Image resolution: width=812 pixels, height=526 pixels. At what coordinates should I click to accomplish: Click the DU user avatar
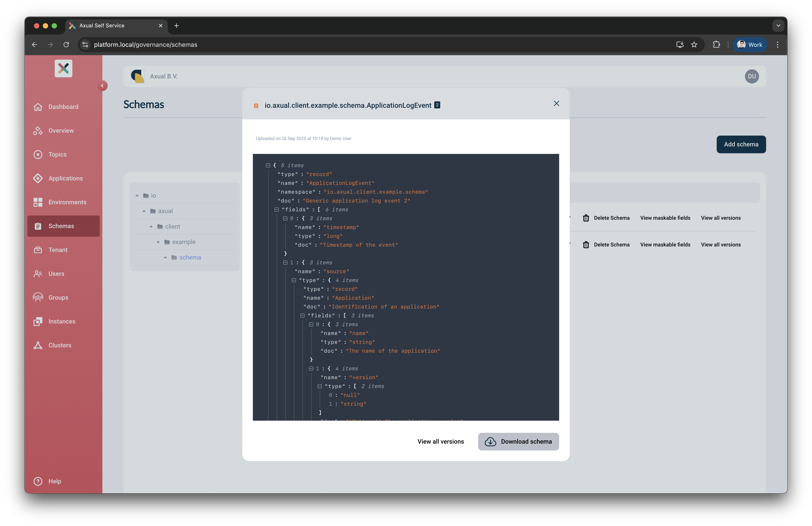752,76
